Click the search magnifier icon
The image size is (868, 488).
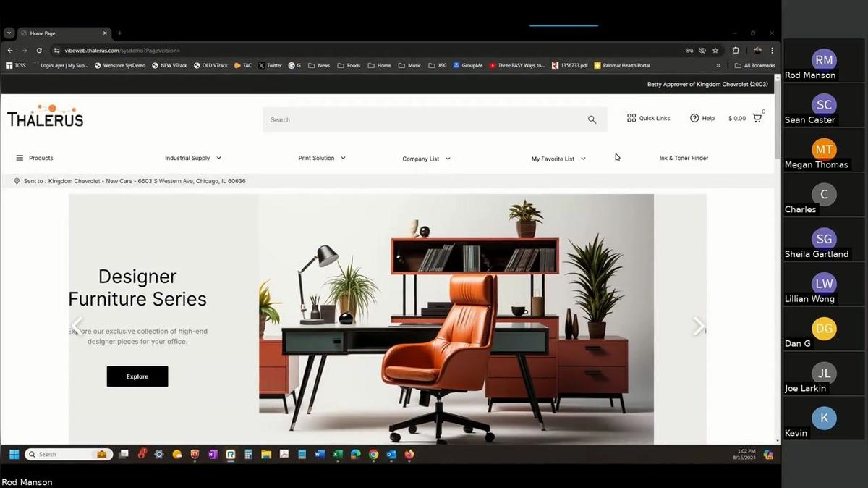coord(592,119)
